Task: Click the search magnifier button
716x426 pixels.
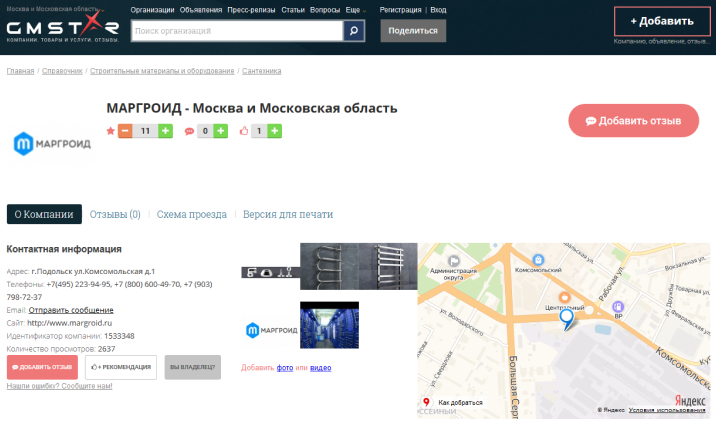Action: tap(354, 31)
